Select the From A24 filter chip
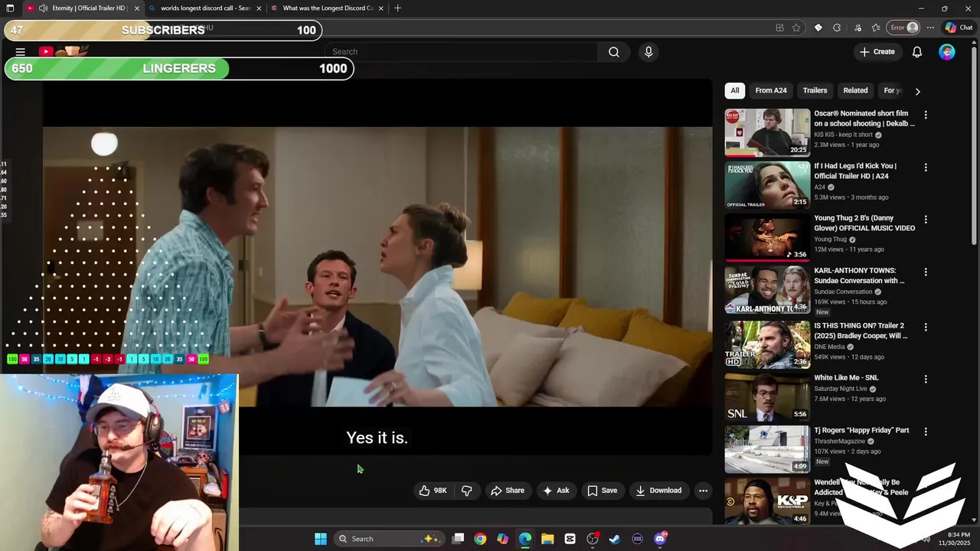Image resolution: width=980 pixels, height=551 pixels. click(x=771, y=90)
